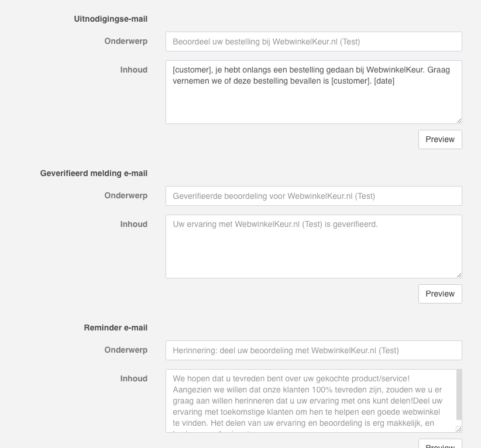Click the Onderwerp label under Geverifieerd melding
The height and width of the screenshot is (448, 481).
pos(126,195)
